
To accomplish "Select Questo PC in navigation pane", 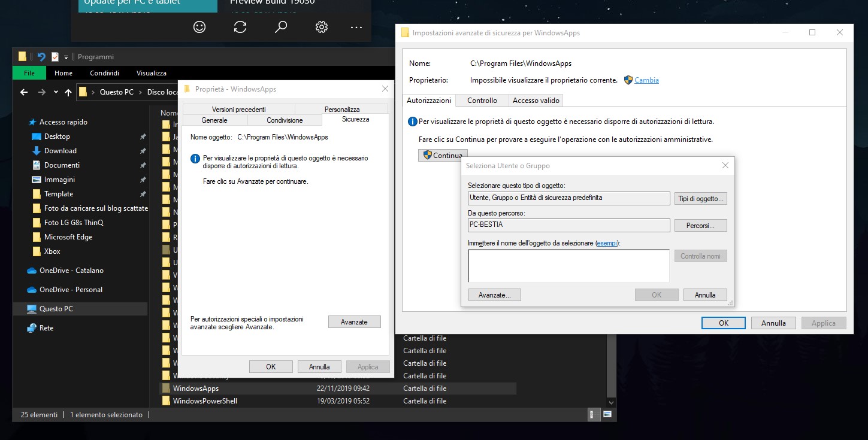I will point(56,309).
